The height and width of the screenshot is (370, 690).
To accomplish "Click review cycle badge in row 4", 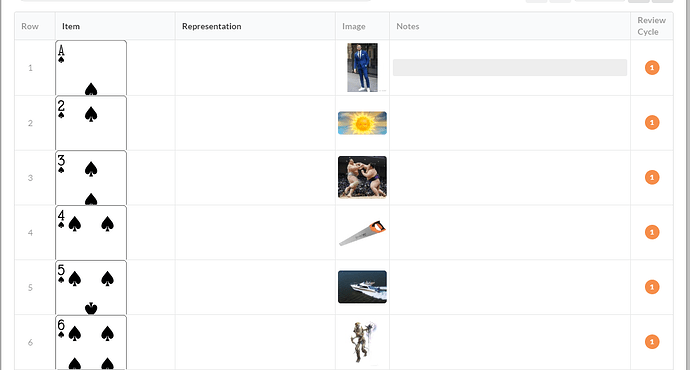I will pyautogui.click(x=652, y=232).
